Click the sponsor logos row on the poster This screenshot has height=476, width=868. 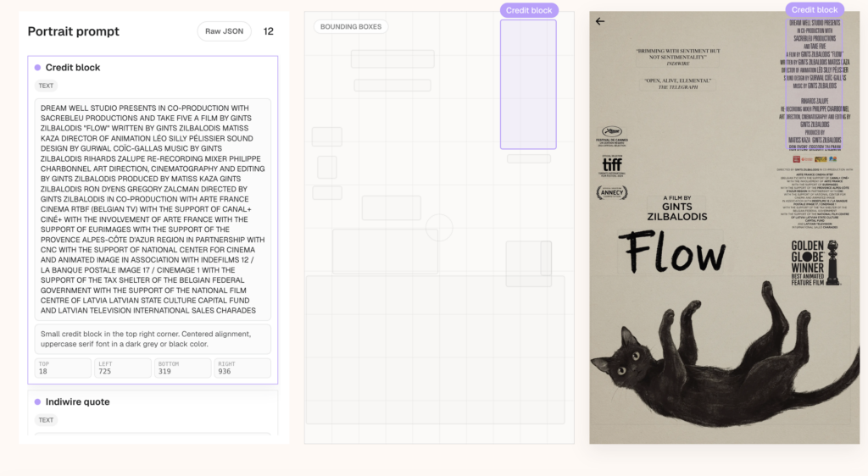tap(815, 159)
